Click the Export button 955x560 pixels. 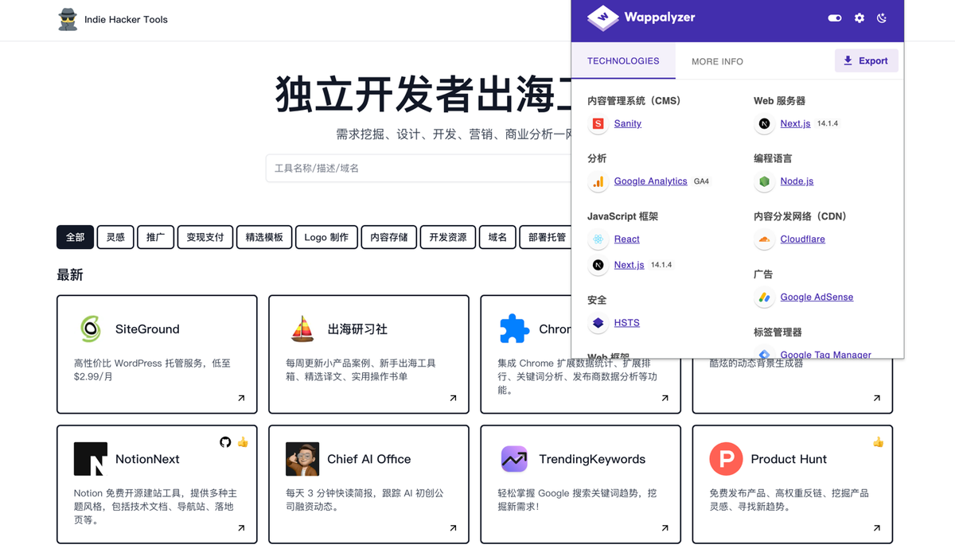pos(866,60)
